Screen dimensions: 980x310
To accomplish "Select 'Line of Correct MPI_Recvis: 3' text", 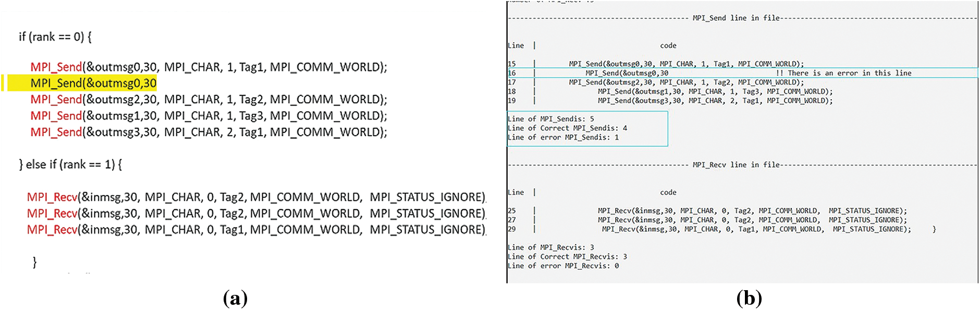I will pos(567,257).
